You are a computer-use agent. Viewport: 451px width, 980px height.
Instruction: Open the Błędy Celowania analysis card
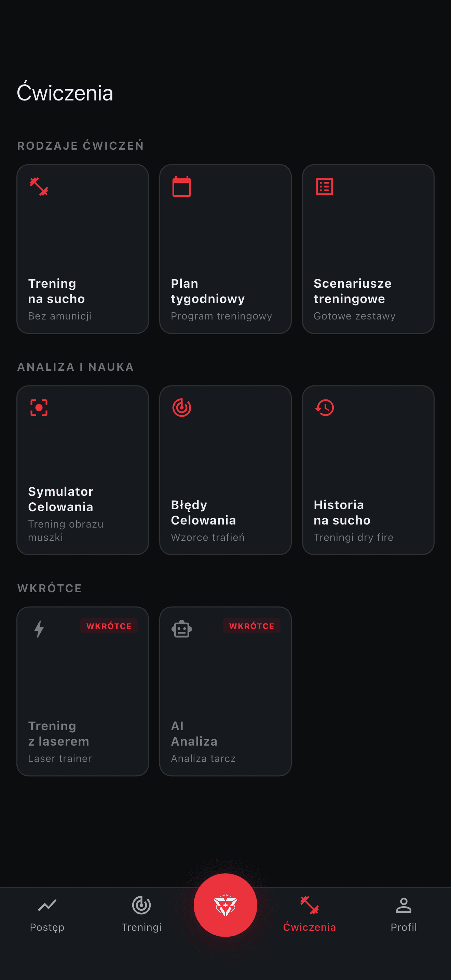pos(225,470)
